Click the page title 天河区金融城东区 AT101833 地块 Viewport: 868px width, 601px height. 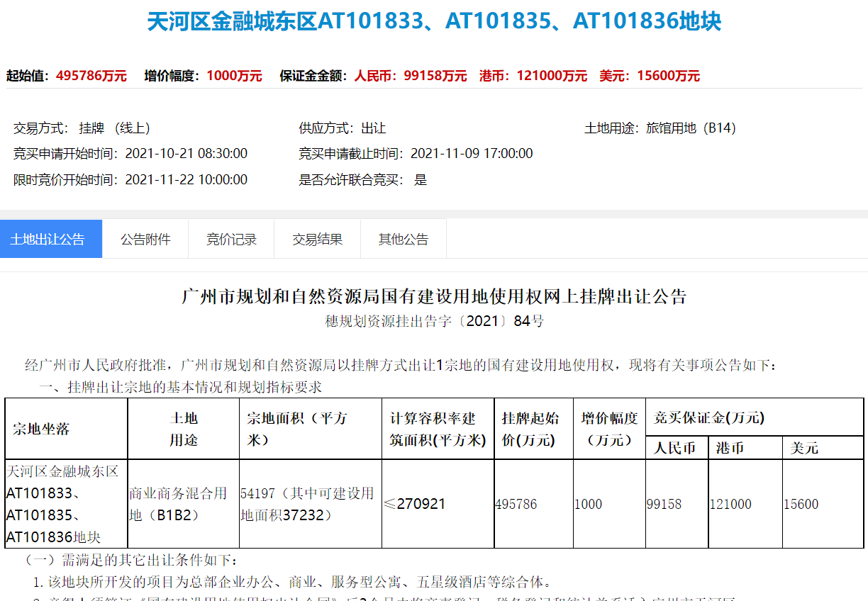coord(434,21)
